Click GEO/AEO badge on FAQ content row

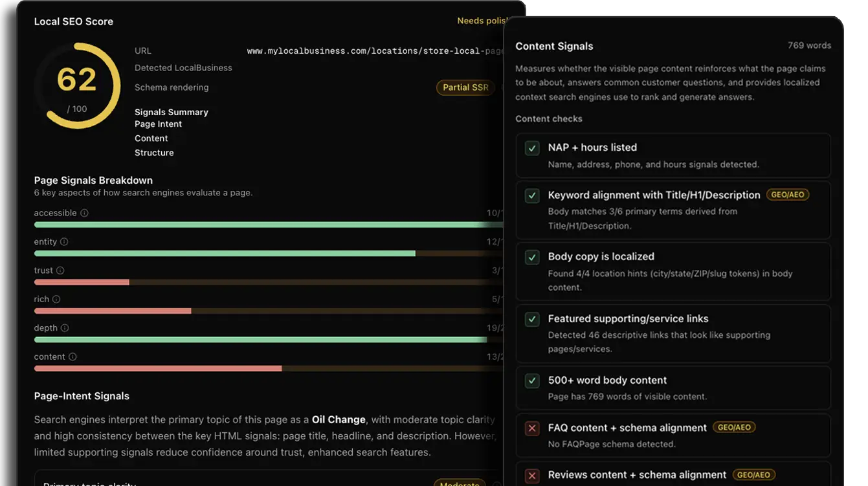[734, 427]
